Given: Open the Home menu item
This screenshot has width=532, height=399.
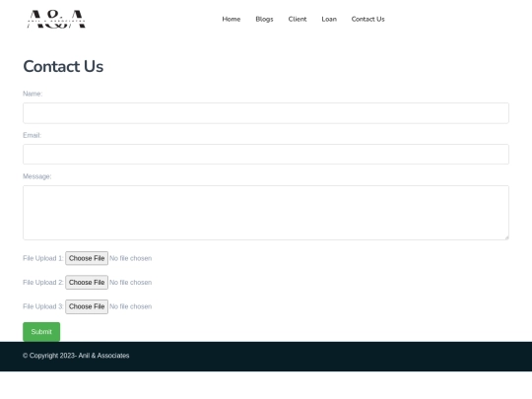Looking at the screenshot, I should coord(232,20).
